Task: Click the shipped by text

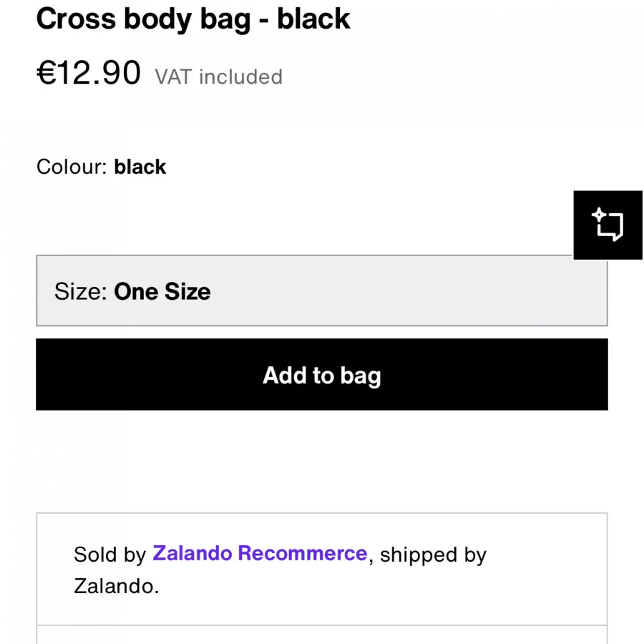Action: pos(433,555)
